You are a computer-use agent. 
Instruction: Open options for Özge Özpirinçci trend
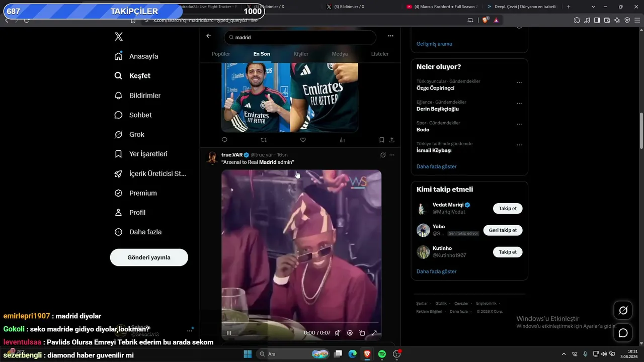[x=519, y=82]
